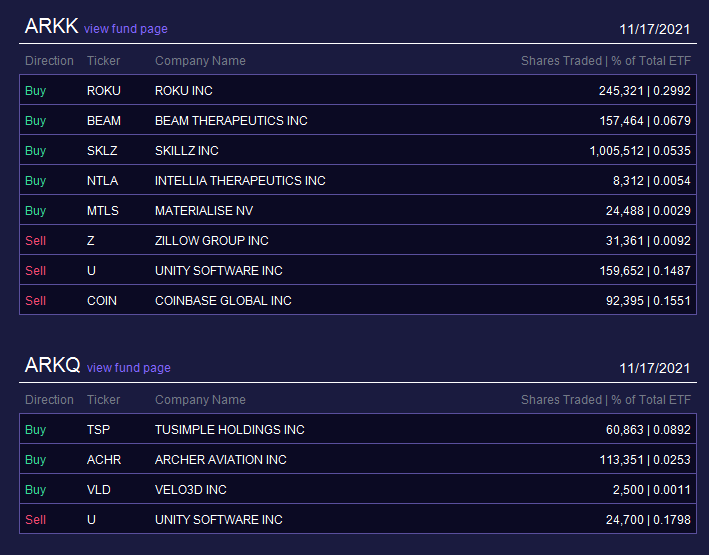
Task: Click the ARKK fund heading
Action: [52, 26]
